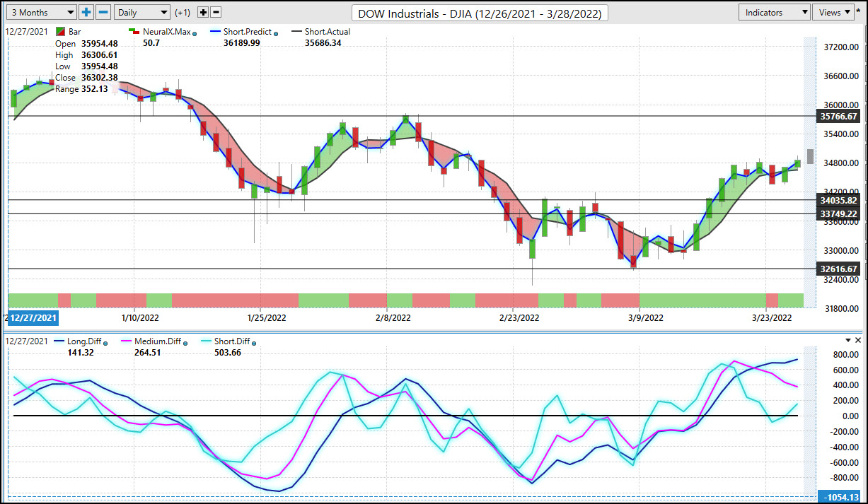
Task: Click the Short.Diff settings dot
Action: tap(255, 343)
